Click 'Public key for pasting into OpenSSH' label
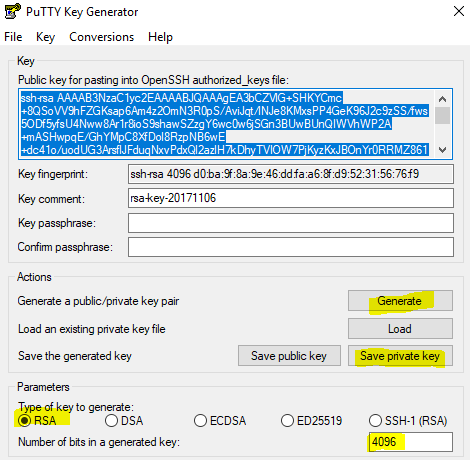Screen dimensions: 470x460 [153, 80]
